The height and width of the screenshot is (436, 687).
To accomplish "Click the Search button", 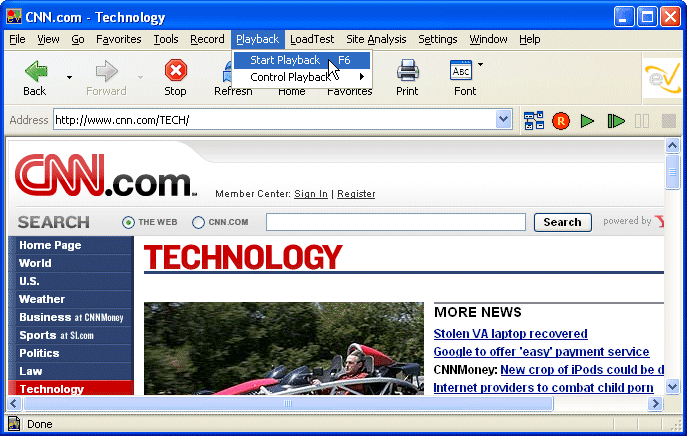I will 563,222.
